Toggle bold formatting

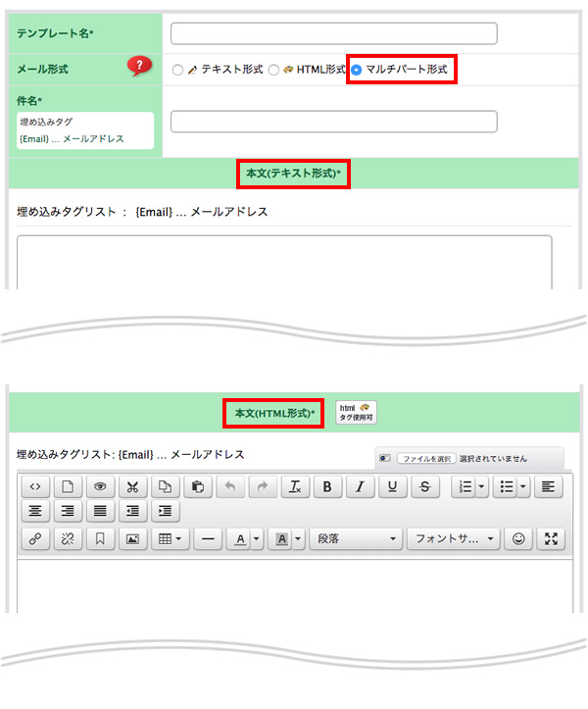tap(328, 486)
